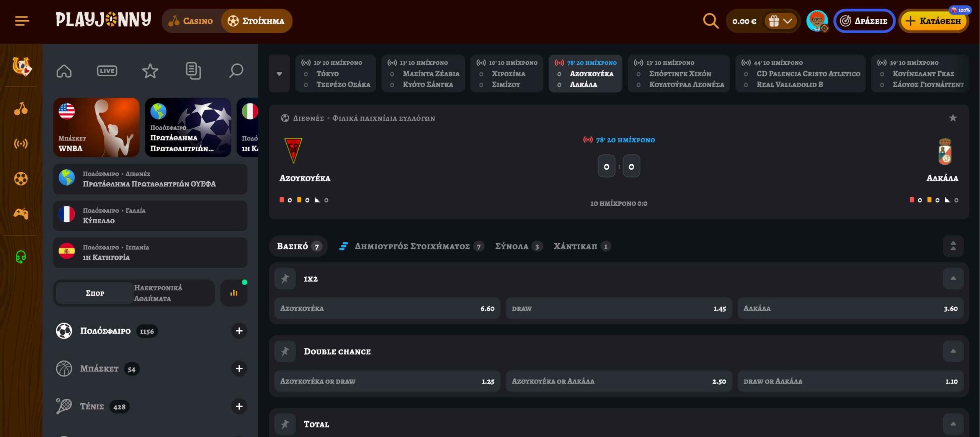
Task: Open the sportsbook home icon
Action: (64, 71)
